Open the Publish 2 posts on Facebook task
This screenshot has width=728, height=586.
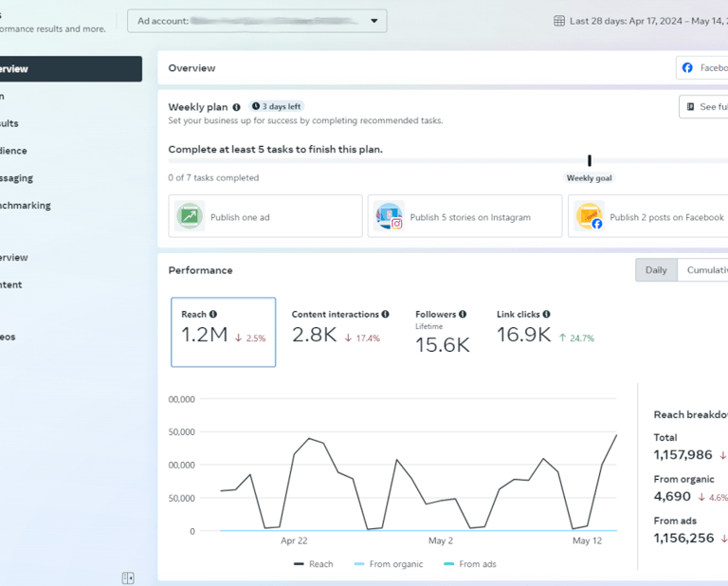point(648,216)
